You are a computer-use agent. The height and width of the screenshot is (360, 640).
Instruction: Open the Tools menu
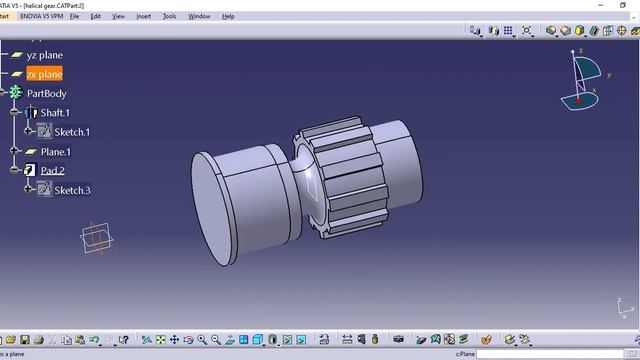[x=169, y=16]
